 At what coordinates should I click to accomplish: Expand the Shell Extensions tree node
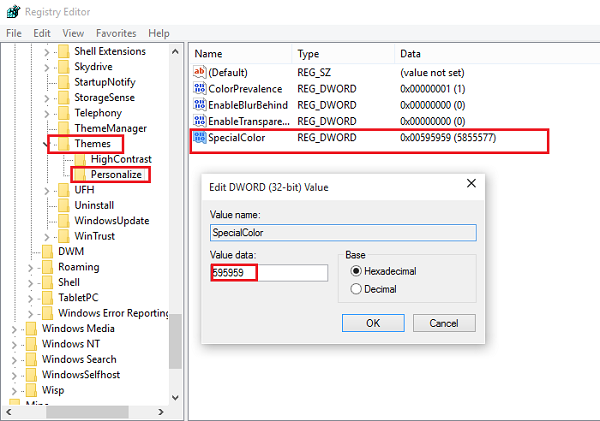point(46,52)
